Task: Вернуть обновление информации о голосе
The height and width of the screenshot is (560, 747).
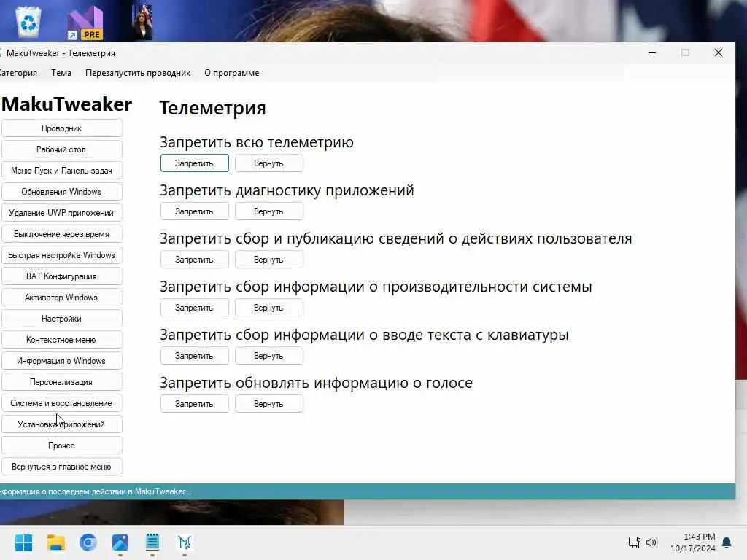Action: 268,404
